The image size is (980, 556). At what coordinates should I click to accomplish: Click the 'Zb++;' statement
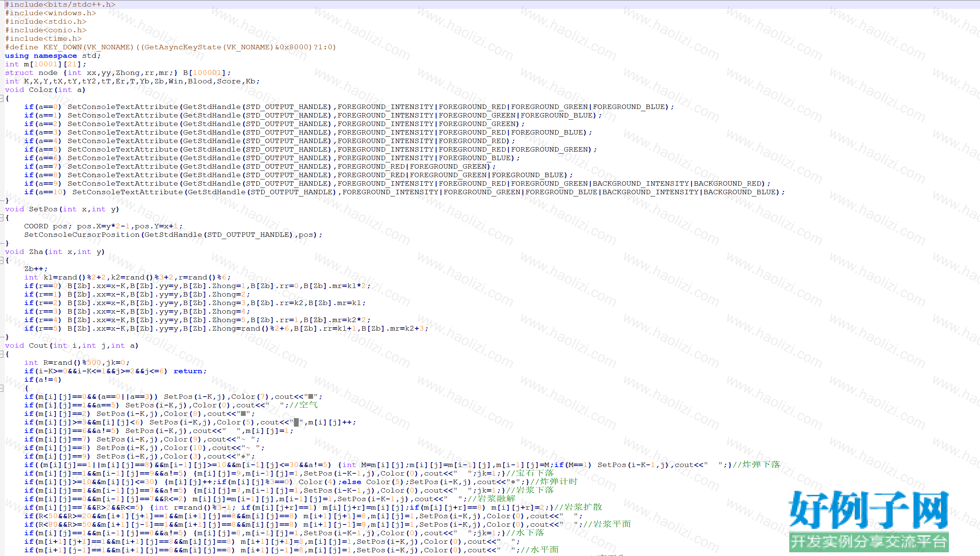[36, 269]
